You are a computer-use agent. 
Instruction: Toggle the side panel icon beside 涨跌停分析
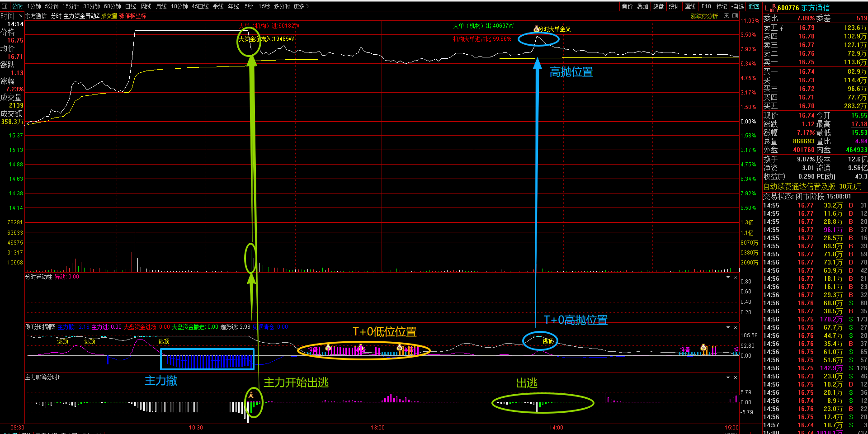(735, 16)
